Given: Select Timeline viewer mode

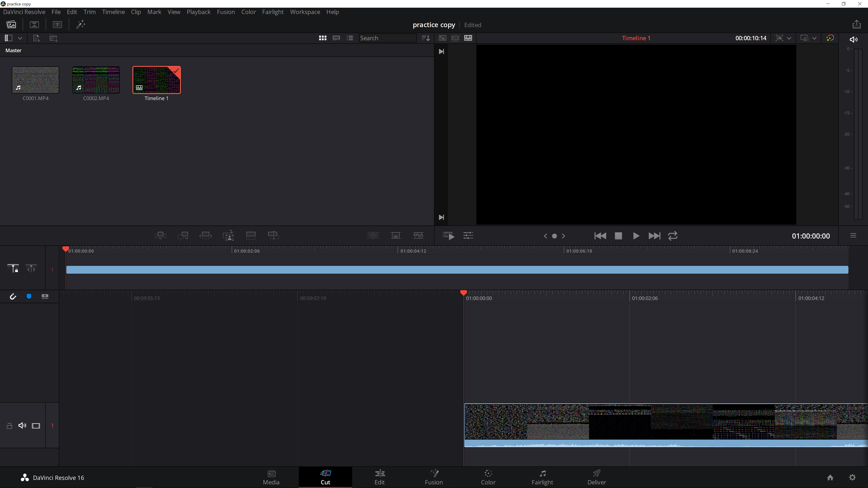Looking at the screenshot, I should coord(468,38).
